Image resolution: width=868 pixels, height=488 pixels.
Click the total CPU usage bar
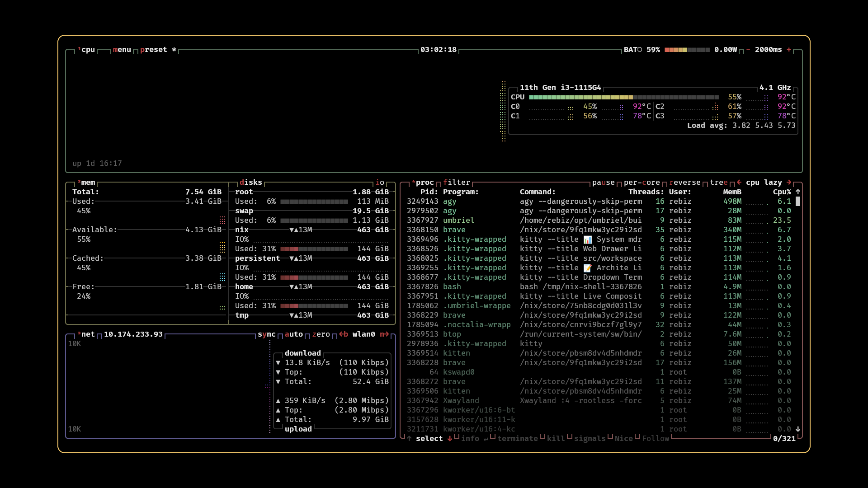[624, 97]
